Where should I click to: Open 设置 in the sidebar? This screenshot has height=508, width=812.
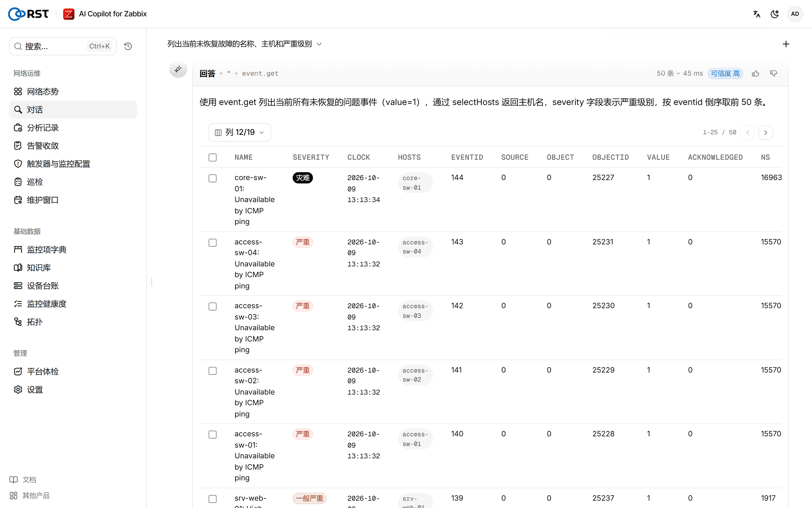point(73,389)
